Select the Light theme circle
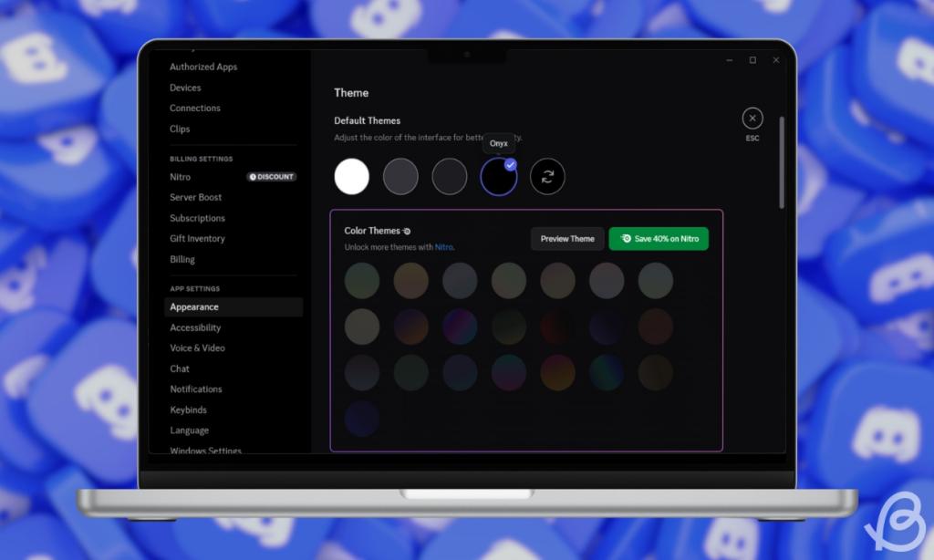The height and width of the screenshot is (560, 934). tap(352, 176)
